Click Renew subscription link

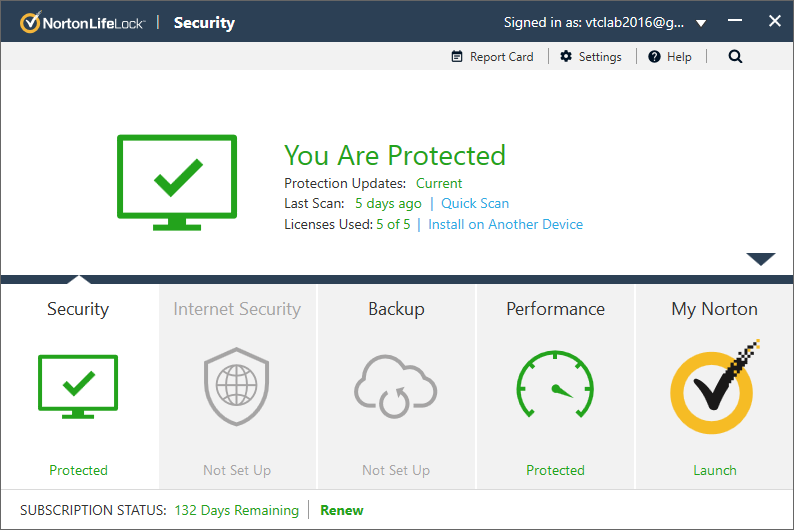(341, 510)
